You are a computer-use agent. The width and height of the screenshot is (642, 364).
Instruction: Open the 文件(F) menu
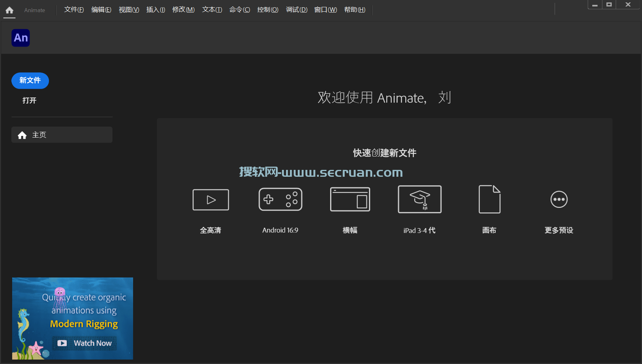click(x=74, y=10)
